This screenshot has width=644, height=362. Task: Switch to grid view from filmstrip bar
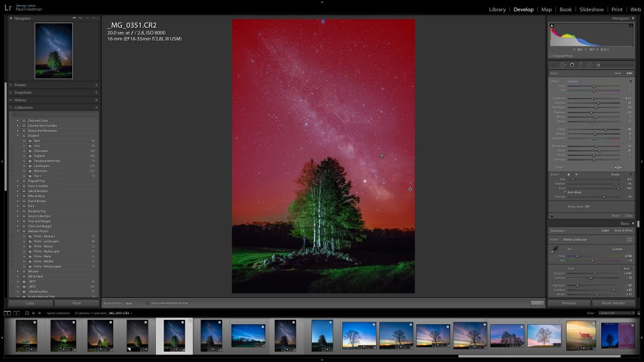pos(26,313)
